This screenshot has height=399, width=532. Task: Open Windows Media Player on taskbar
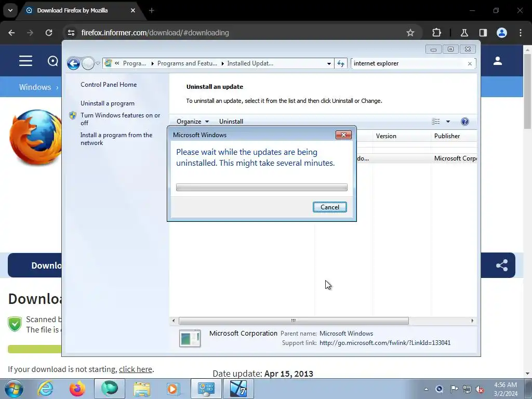[172, 389]
